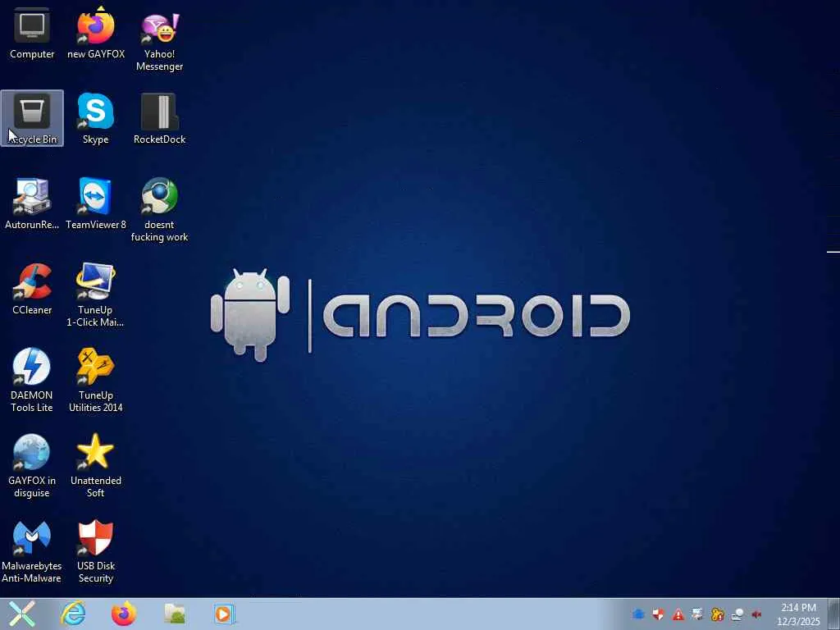Select the DAEMON Tools Lite shortcut
Image resolution: width=840 pixels, height=630 pixels.
[x=32, y=381]
